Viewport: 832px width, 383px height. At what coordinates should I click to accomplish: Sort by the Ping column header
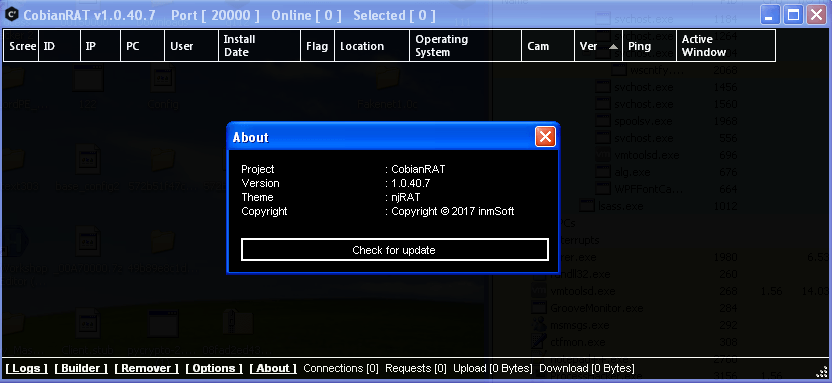(649, 46)
